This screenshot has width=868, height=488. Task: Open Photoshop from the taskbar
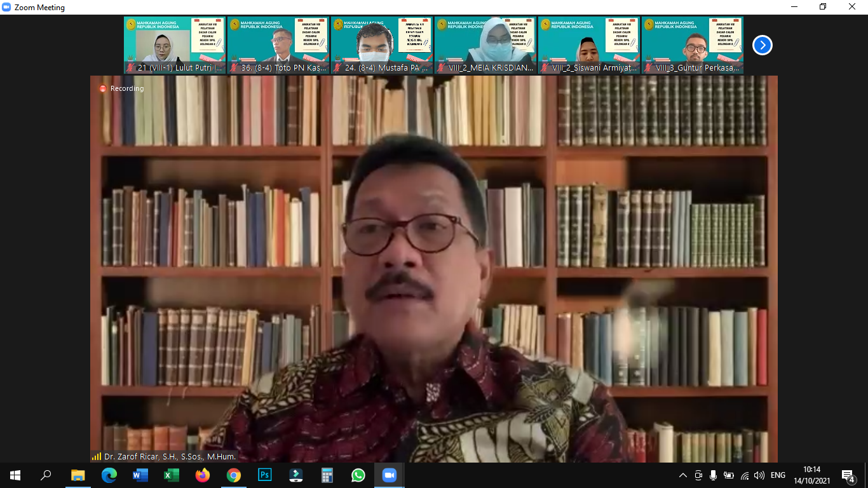[x=264, y=475]
